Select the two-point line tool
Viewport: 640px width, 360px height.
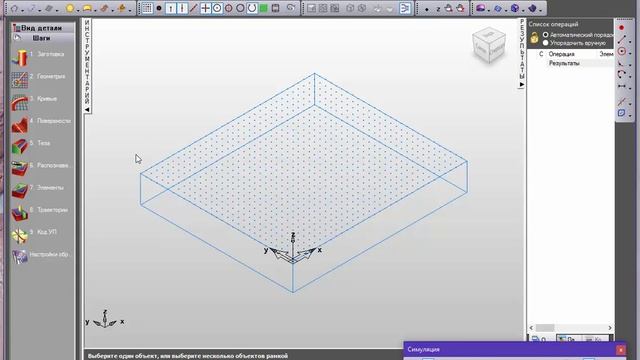pos(621,40)
